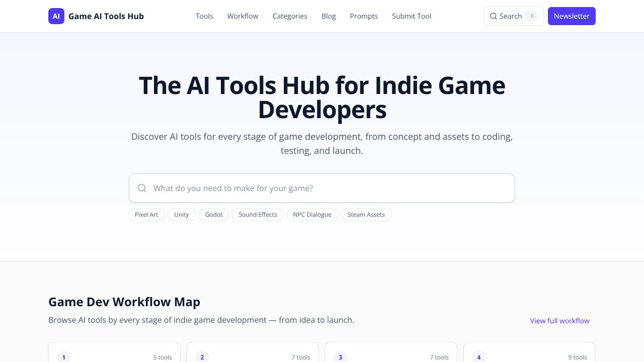Click the magnifier icon in hero search box
644x362 pixels.
142,188
